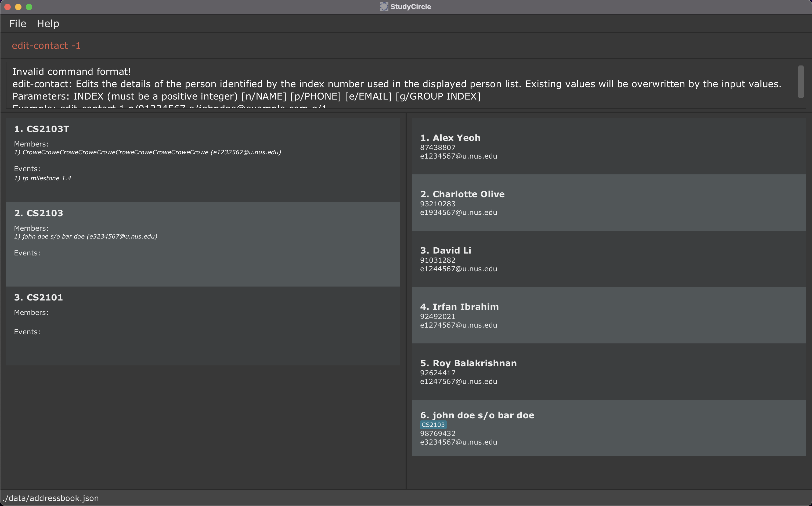
Task: Click the tp milestone 1.4 event entry
Action: coord(43,178)
